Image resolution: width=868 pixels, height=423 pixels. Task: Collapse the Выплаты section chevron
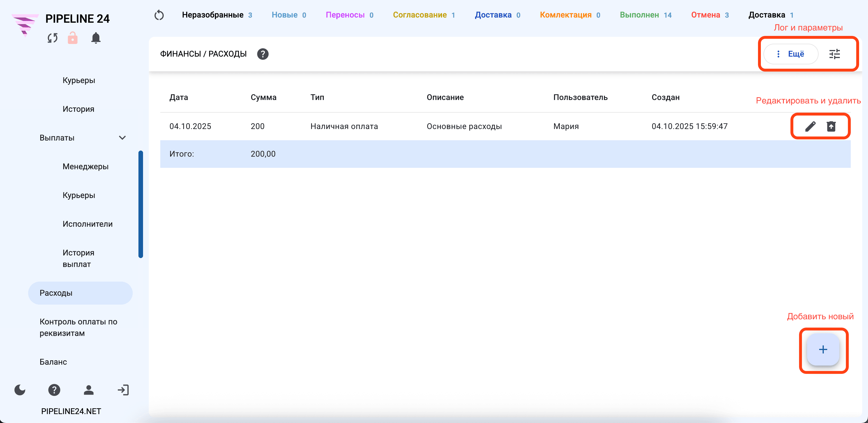[x=122, y=138]
